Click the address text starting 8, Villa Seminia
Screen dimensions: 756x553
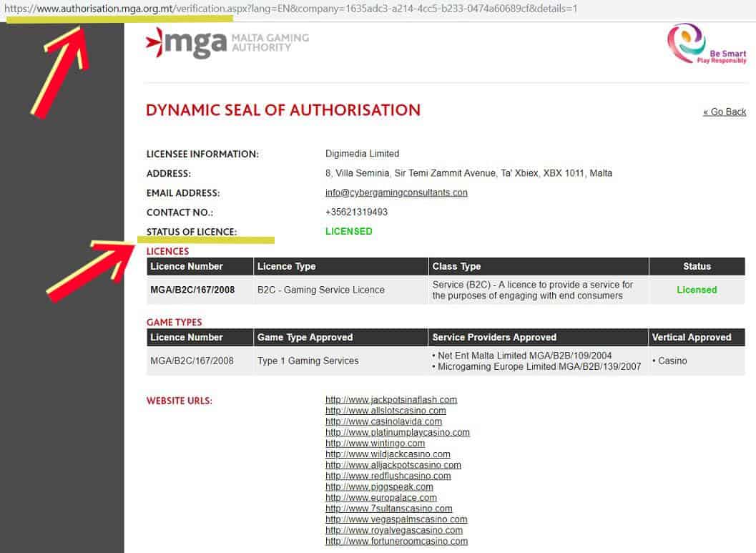[468, 173]
